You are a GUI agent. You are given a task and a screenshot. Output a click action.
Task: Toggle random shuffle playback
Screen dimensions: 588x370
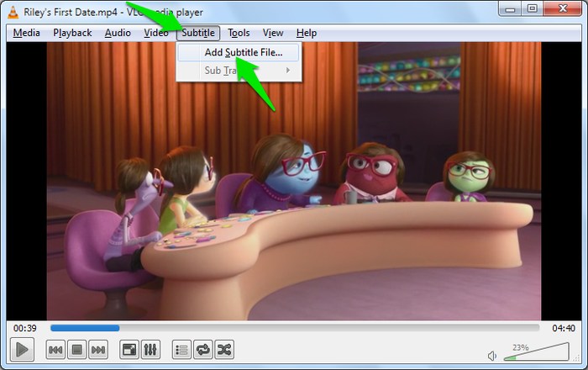tap(224, 350)
